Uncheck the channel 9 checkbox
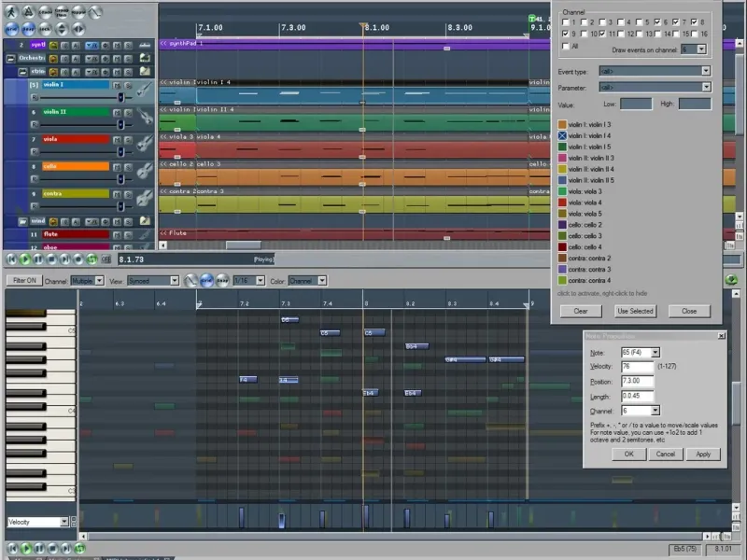This screenshot has height=560, width=747. coord(563,34)
